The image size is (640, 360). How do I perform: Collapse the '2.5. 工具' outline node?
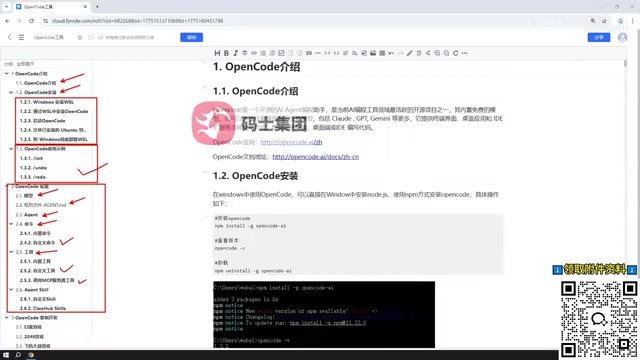(11, 252)
